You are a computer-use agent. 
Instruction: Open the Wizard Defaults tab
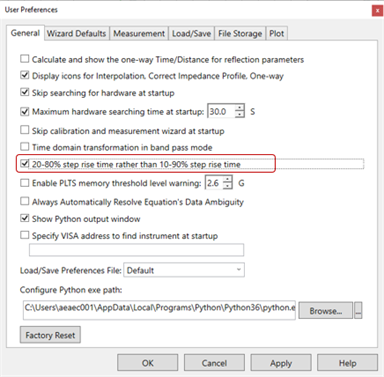(76, 34)
